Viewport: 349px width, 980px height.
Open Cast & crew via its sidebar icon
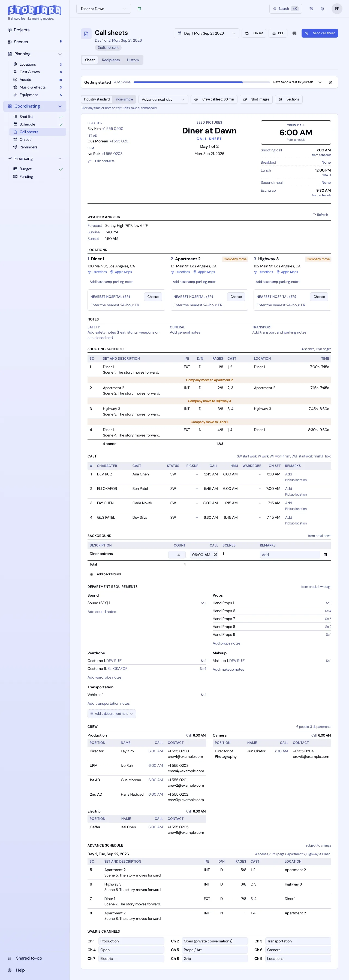tap(15, 72)
